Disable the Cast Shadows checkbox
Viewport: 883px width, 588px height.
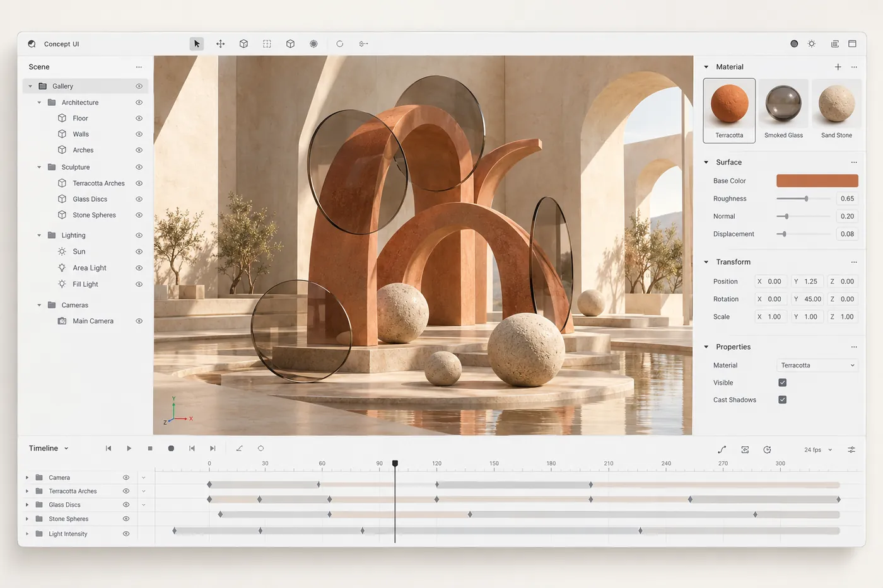[x=782, y=400]
